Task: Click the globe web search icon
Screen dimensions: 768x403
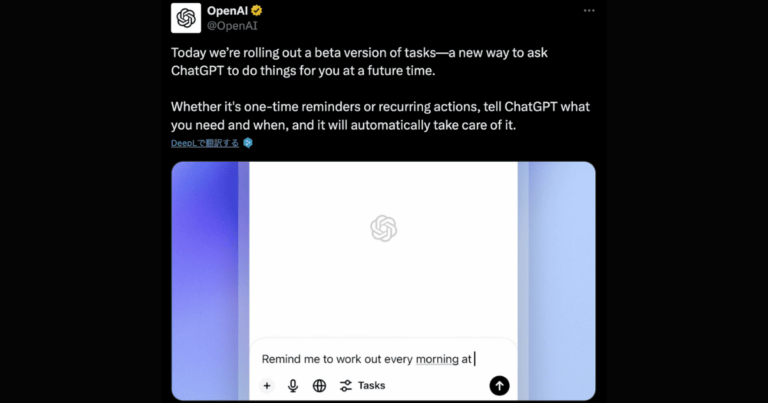Action: tap(319, 385)
